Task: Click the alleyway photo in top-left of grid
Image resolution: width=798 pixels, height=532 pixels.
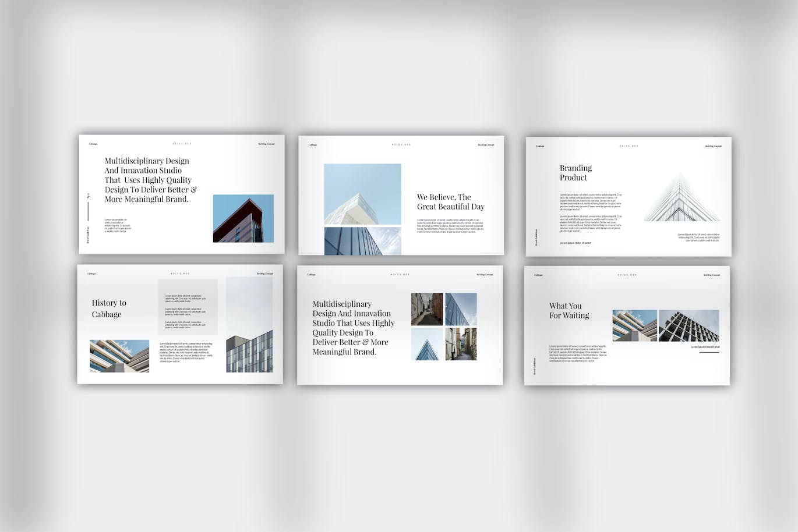Action: point(426,309)
